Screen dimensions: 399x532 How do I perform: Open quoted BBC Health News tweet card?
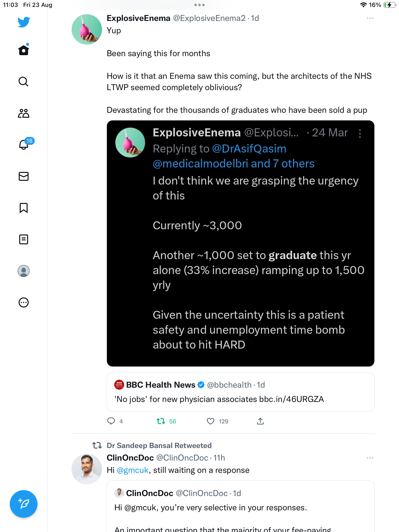click(x=241, y=392)
